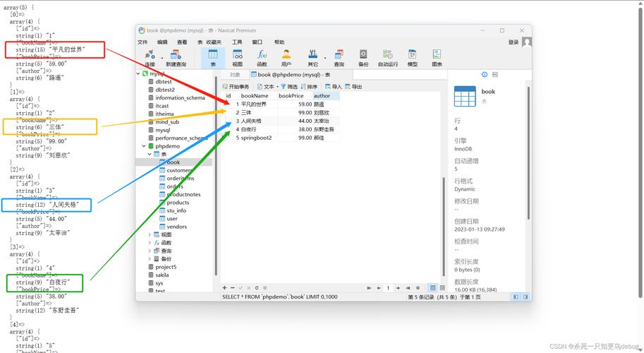Expand the 备份 node under phpdemo

pyautogui.click(x=150, y=259)
